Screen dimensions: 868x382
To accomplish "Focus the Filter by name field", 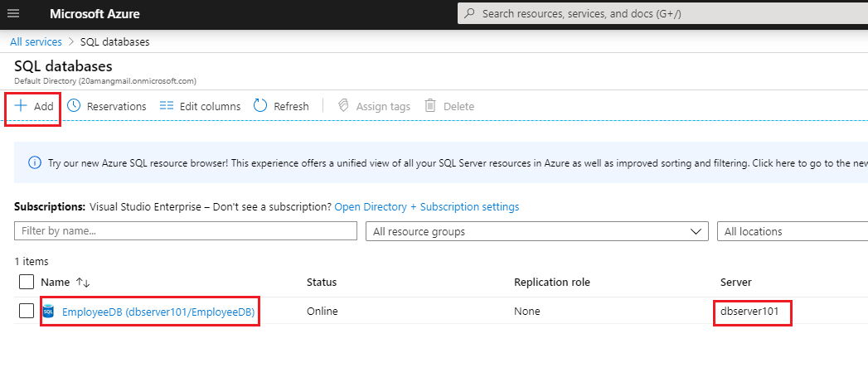I will (186, 231).
